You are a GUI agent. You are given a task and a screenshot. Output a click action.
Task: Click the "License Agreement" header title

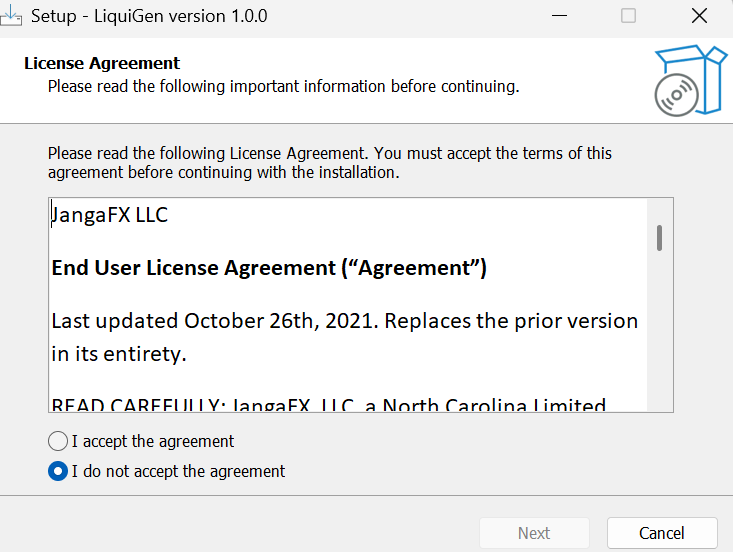click(x=102, y=63)
